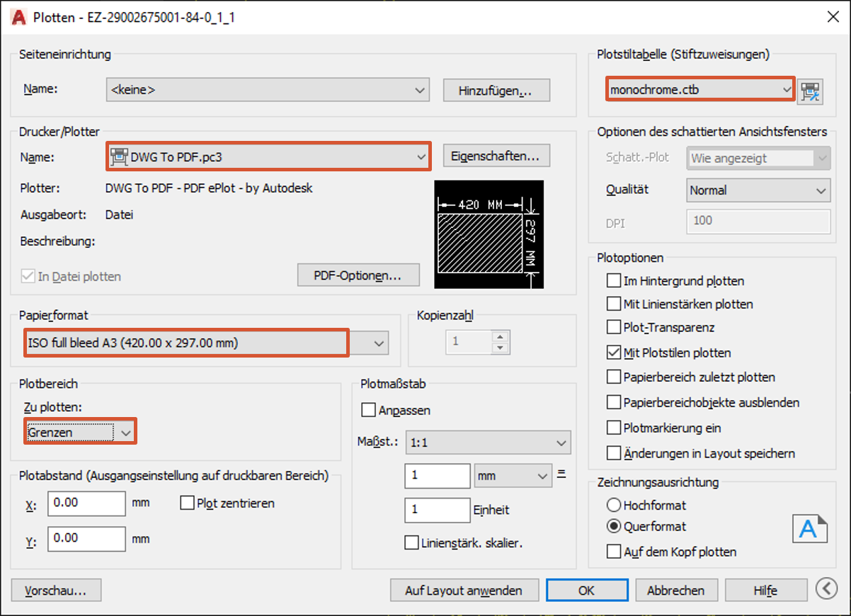Screen dimensions: 851x616
Task: Toggle Mit Plotstilen plotten checkbox
Action: [x=613, y=353]
